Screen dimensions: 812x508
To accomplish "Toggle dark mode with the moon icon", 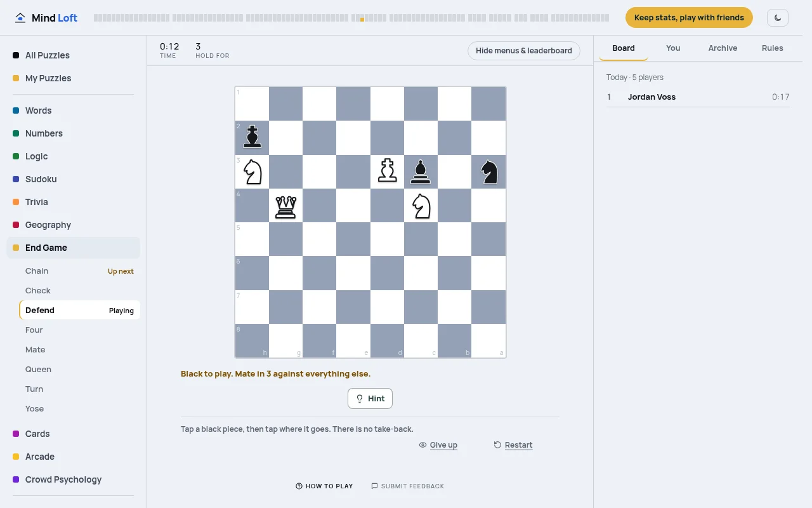I will pos(778,18).
